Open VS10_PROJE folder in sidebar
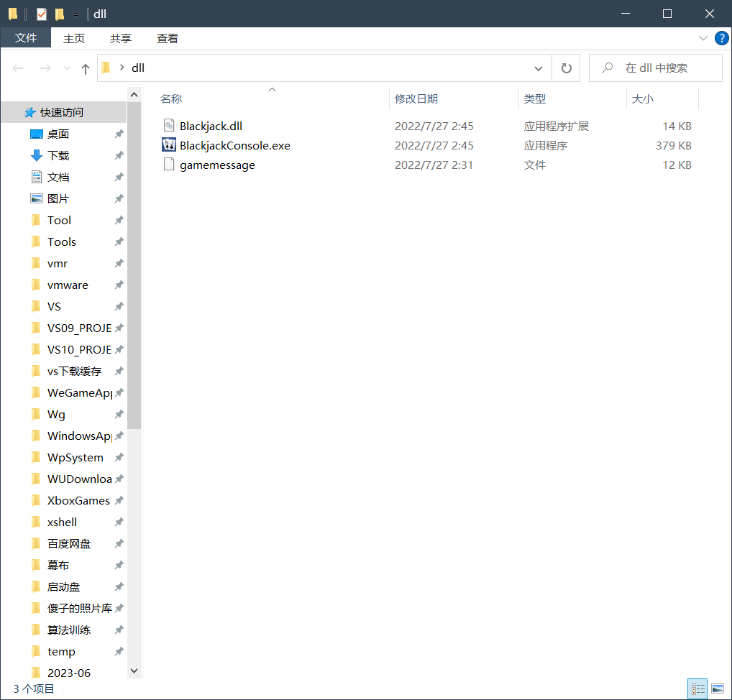732x700 pixels. (79, 349)
